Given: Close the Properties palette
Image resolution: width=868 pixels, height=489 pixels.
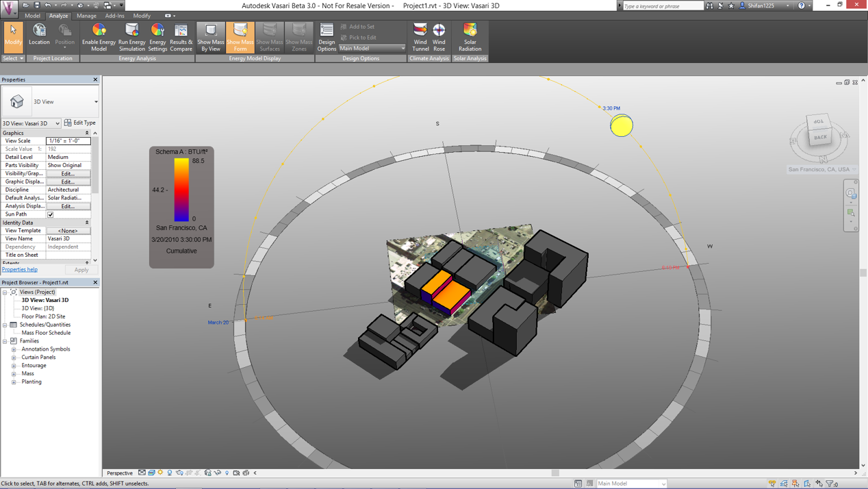Looking at the screenshot, I should (x=95, y=80).
